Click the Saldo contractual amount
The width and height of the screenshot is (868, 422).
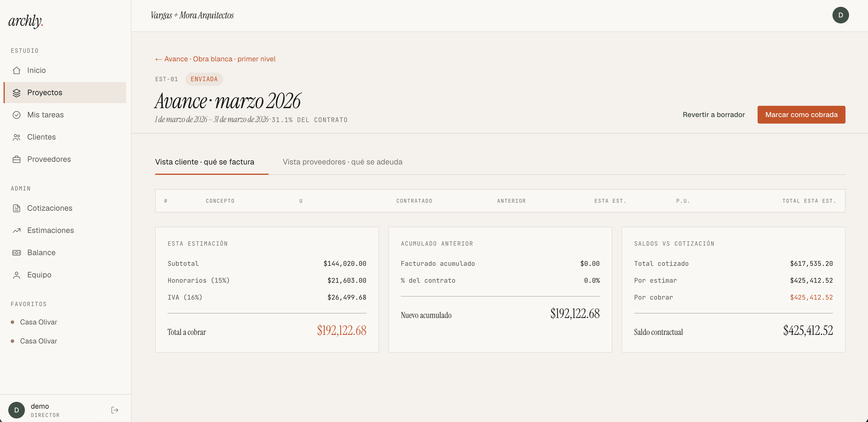click(x=808, y=330)
